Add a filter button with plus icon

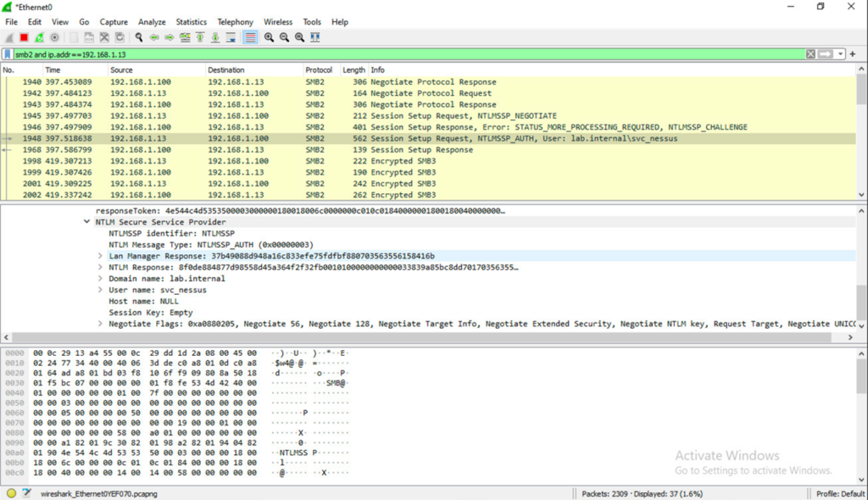(853, 54)
